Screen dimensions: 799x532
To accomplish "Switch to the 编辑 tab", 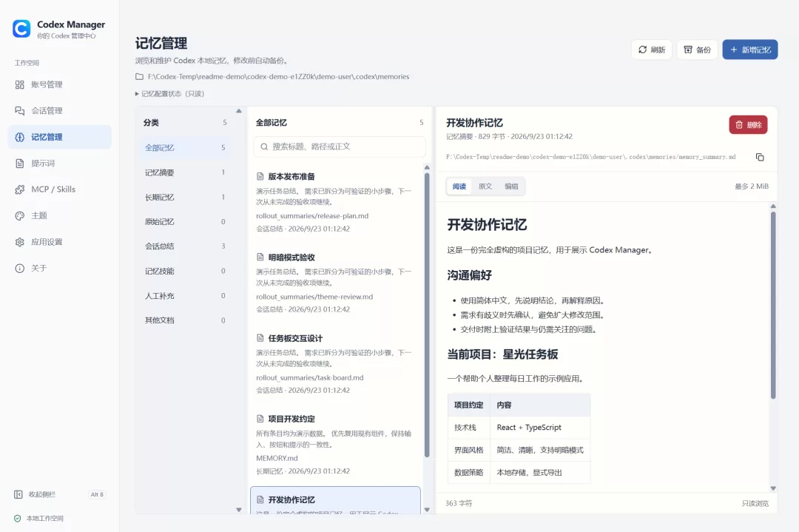I will 512,186.
